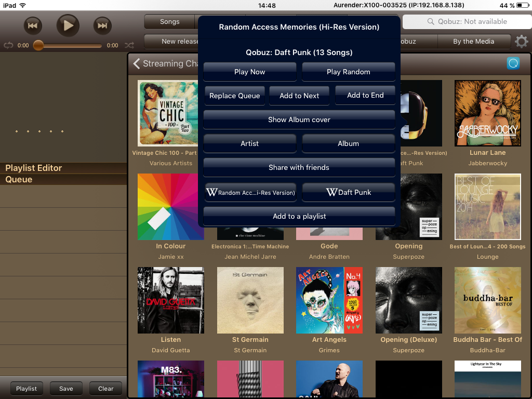Open Opening (Deluxe) album cover
Screen dimensions: 532x399
(x=408, y=300)
